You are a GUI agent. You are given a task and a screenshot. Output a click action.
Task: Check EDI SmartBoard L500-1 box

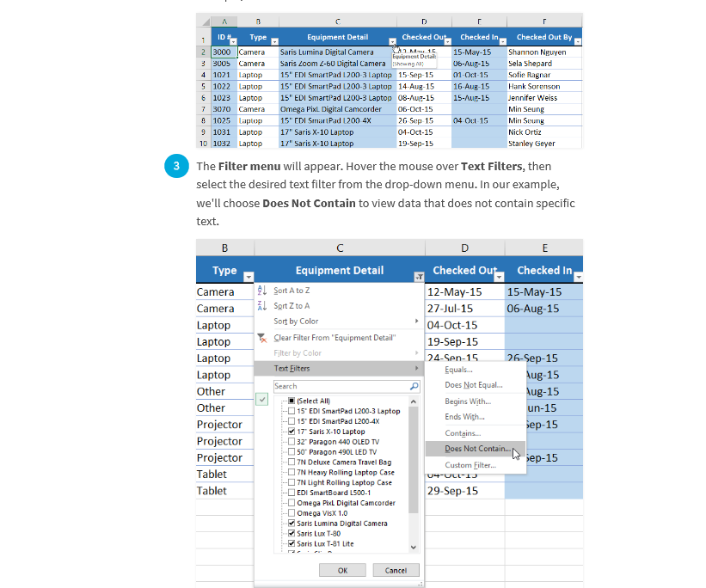[292, 493]
